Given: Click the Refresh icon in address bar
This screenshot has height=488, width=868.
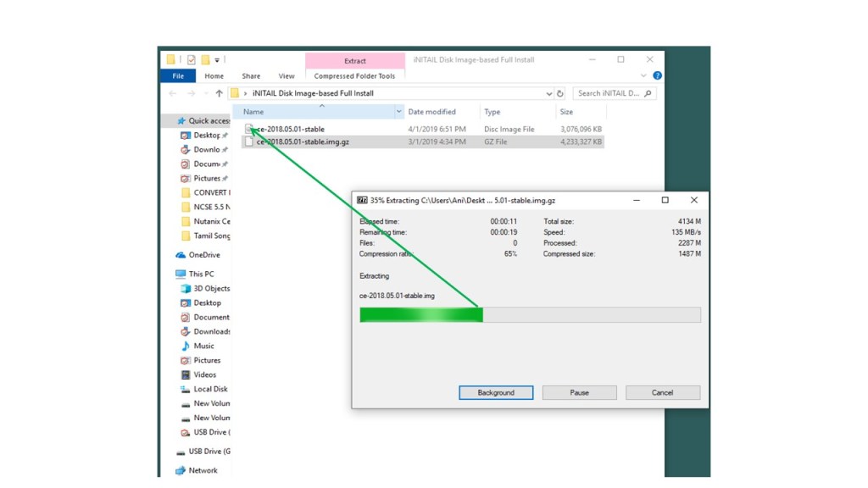Looking at the screenshot, I should (x=560, y=94).
